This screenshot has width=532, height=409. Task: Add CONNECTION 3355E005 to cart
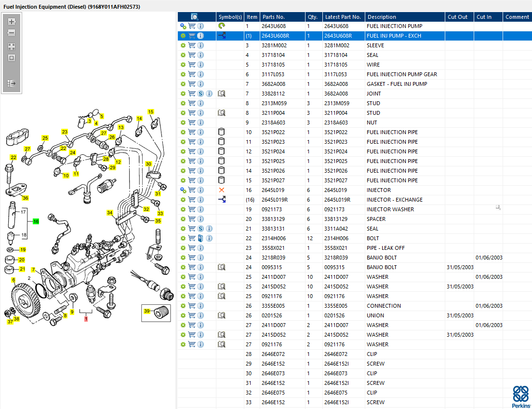(x=192, y=306)
